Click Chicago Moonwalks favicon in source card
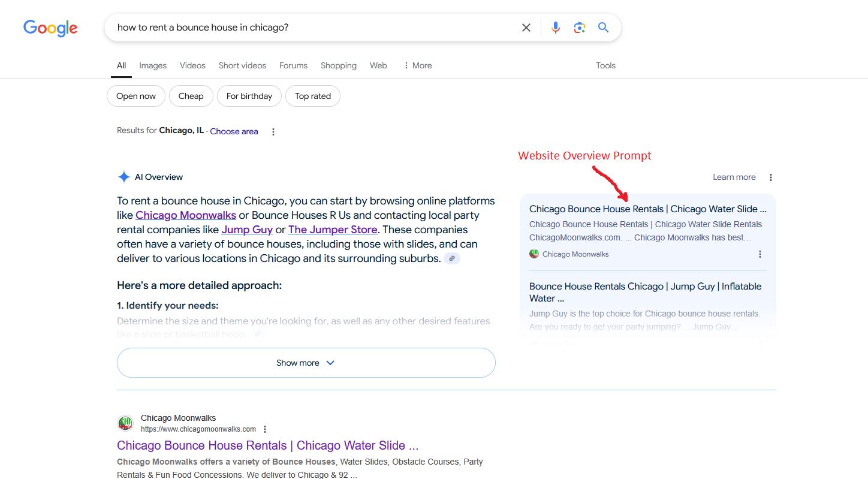The width and height of the screenshot is (868, 479). pos(534,254)
